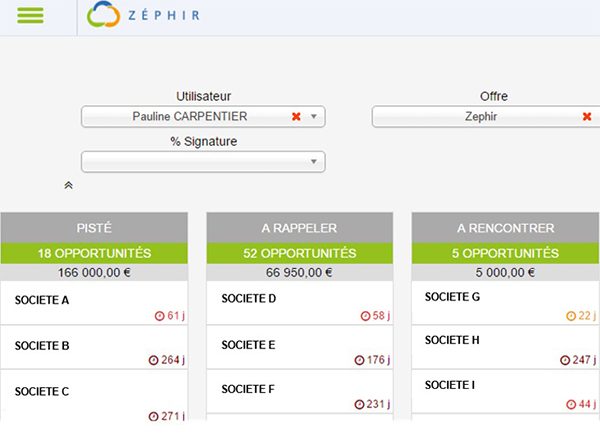
Task: Open the Utilisateur dropdown arrow
Action: 314,117
